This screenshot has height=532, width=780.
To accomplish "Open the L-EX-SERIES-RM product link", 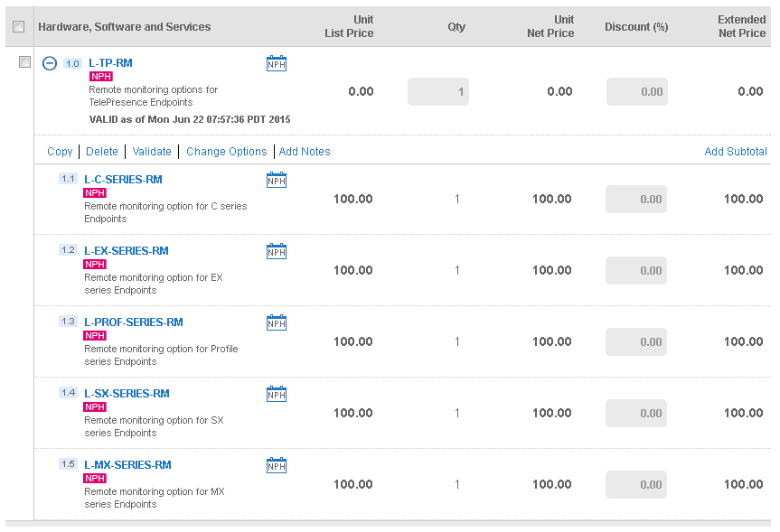I will (x=127, y=251).
